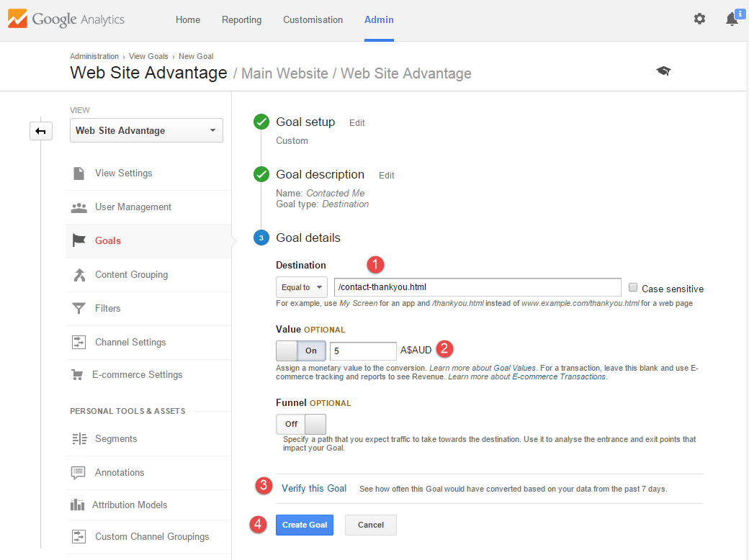Turn off the Value toggle switch
Screen dimensions: 749x560
[301, 351]
